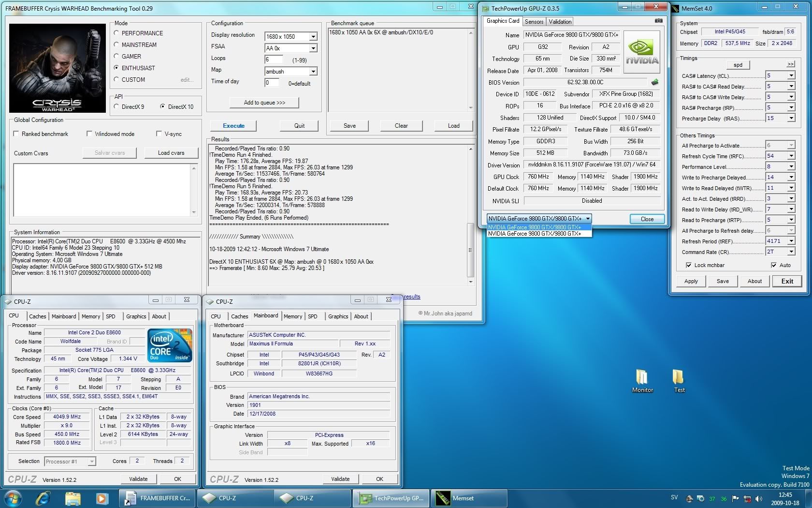Select the MAINSTREAM mode radio button
Image resolution: width=812 pixels, height=508 pixels.
[x=116, y=45]
